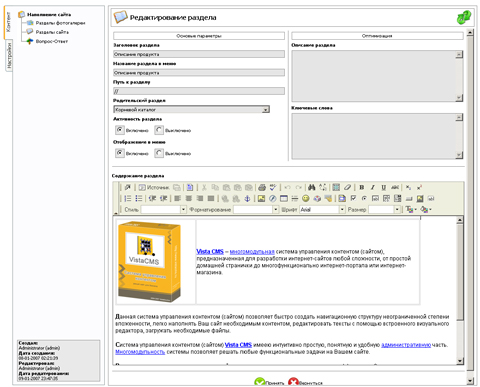Viewport: 480px width, 387px height.
Task: Set menu display to Включено
Action: coord(120,153)
